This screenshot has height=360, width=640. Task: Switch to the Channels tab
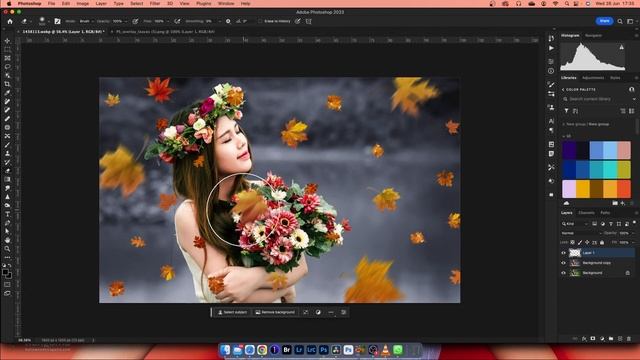coord(586,213)
